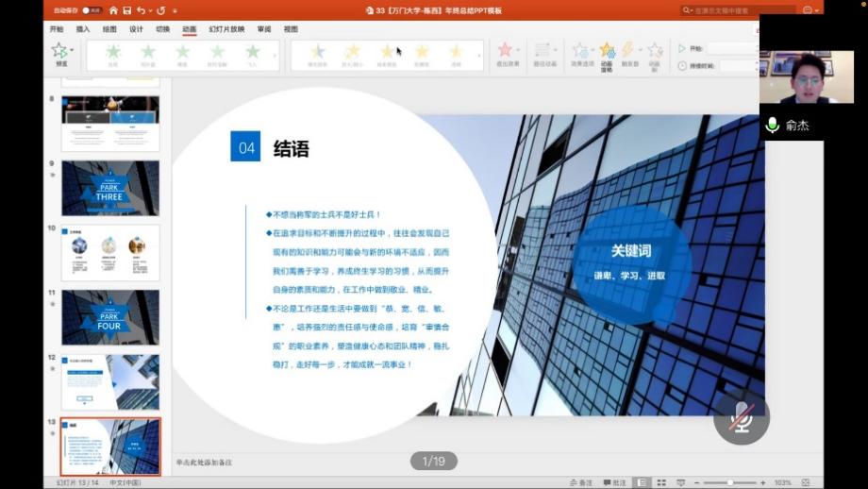Screen dimensions: 868x489
Task: Open the animation 开始 (start) dropdown field
Action: click(x=732, y=49)
